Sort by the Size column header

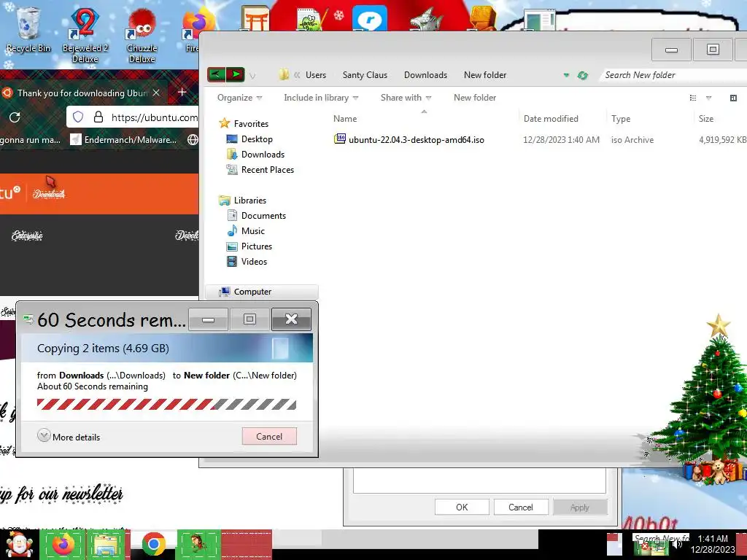click(x=705, y=119)
